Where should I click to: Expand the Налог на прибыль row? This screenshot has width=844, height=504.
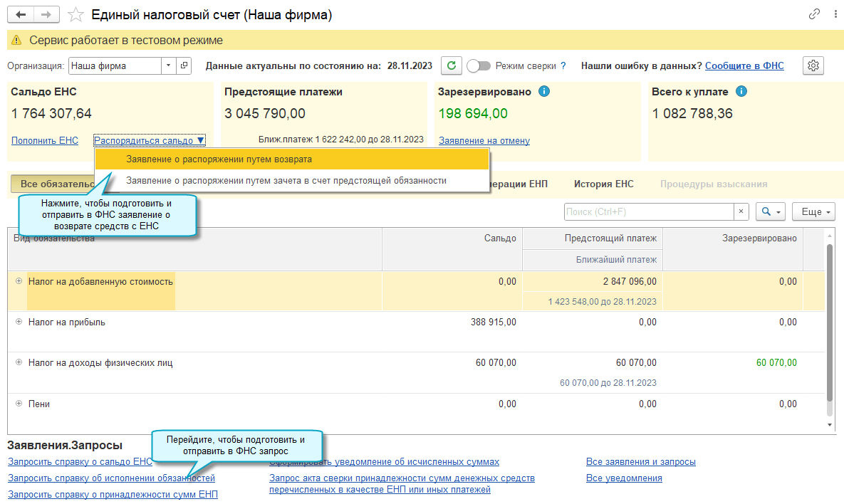coord(19,322)
